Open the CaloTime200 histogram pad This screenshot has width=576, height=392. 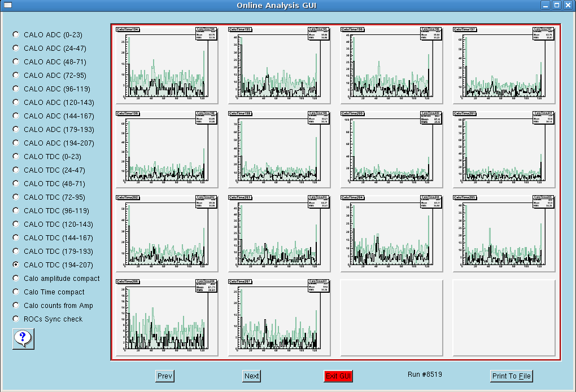click(391, 149)
